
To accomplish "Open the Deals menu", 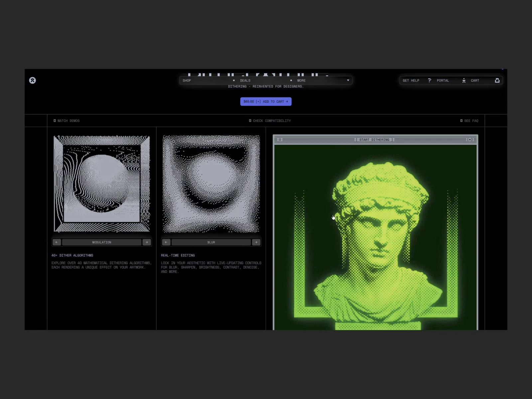I will [x=245, y=80].
